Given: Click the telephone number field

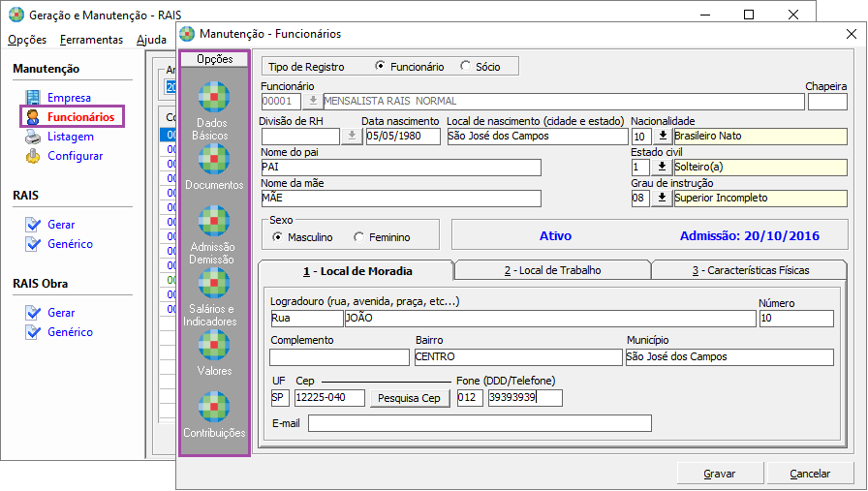Looking at the screenshot, I should [525, 398].
